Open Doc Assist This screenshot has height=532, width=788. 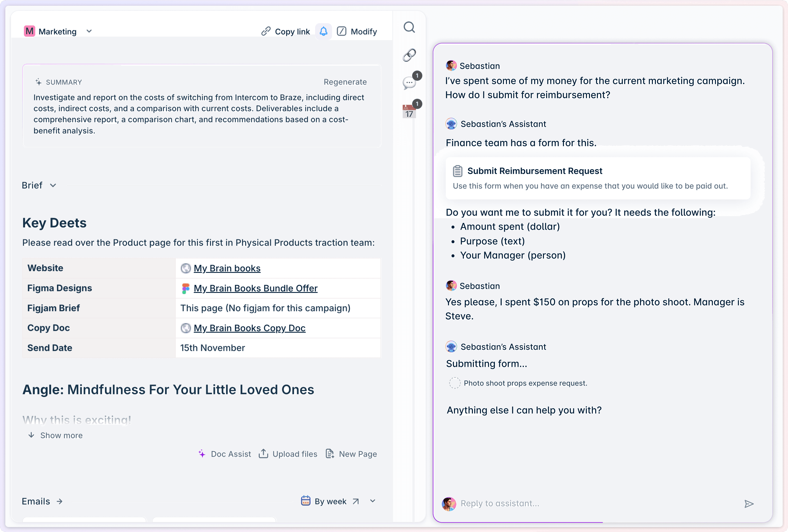click(225, 454)
